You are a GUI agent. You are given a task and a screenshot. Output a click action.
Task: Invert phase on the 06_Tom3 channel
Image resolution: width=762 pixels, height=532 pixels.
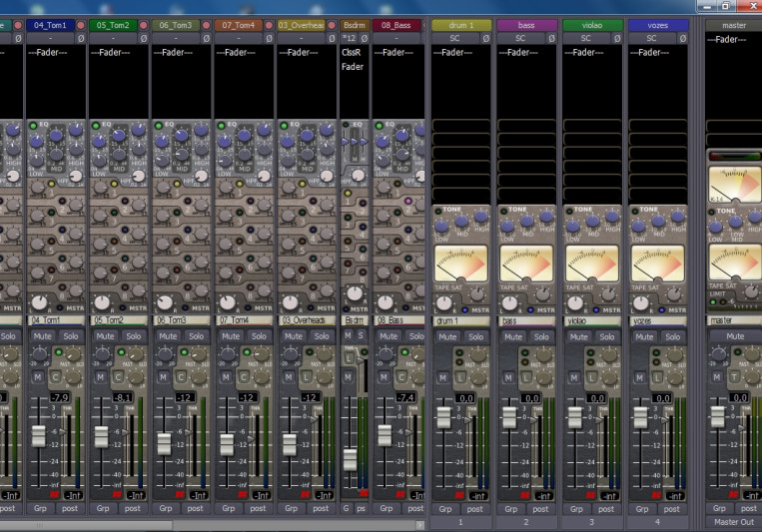point(206,38)
